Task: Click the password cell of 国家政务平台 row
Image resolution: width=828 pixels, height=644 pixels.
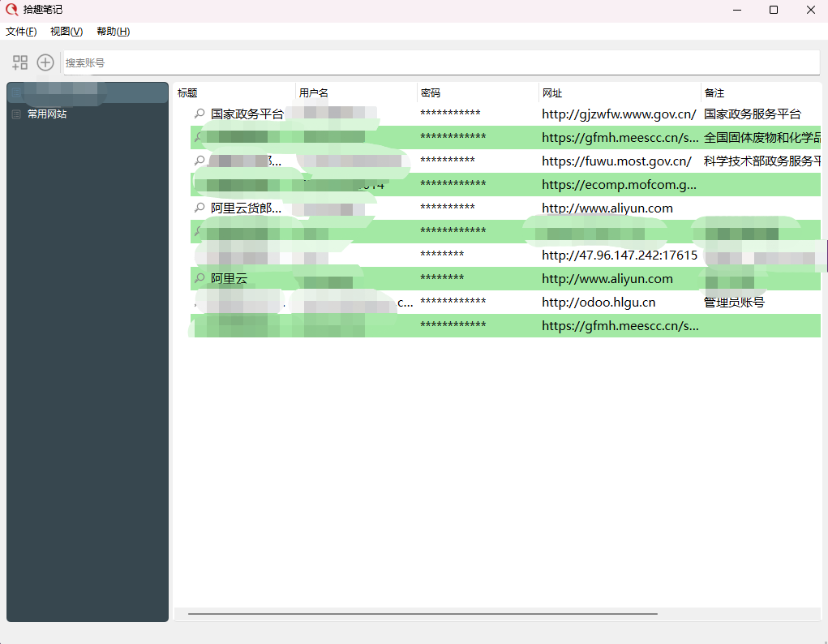Action: tap(450, 113)
